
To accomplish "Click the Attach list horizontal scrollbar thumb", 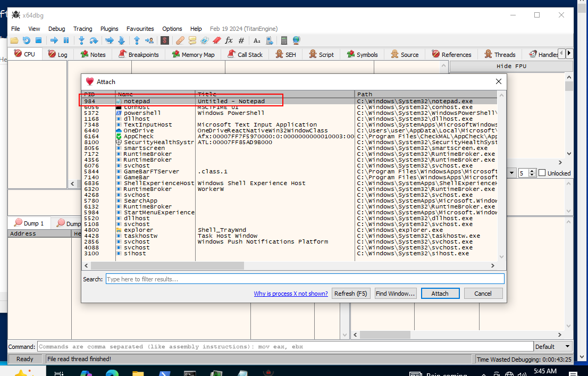I will [167, 265].
